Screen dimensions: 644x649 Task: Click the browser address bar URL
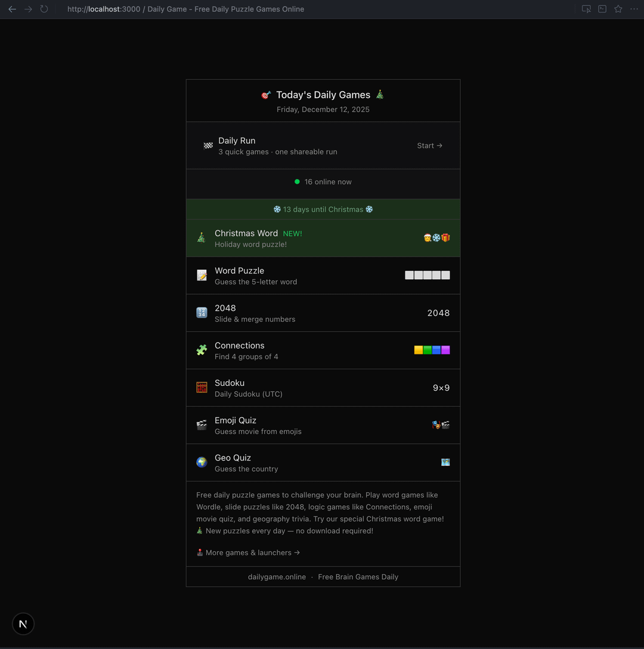pyautogui.click(x=185, y=9)
